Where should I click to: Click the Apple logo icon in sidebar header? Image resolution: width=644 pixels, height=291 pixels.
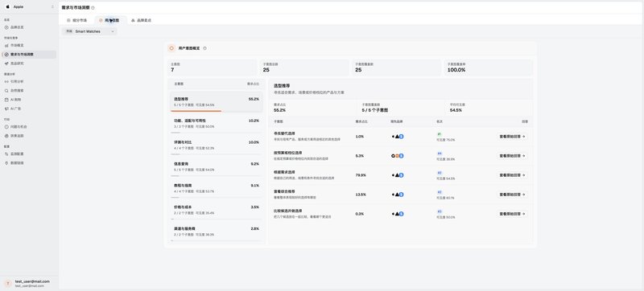8,7
